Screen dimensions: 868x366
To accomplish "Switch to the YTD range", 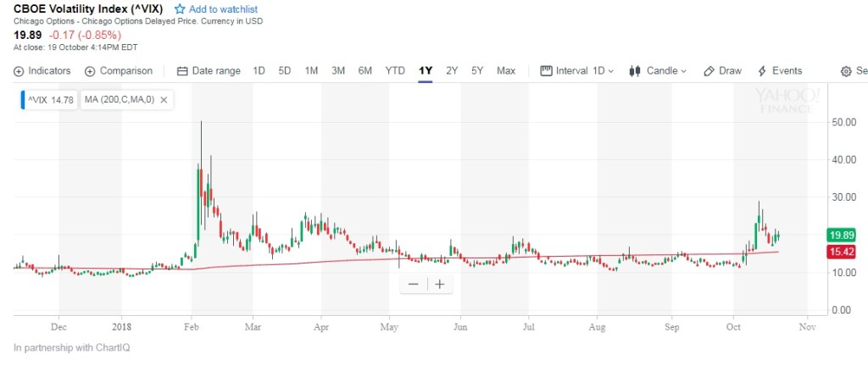I will (x=395, y=71).
